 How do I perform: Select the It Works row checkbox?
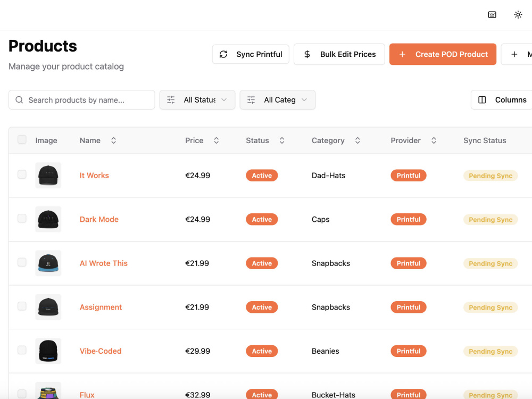click(x=22, y=174)
